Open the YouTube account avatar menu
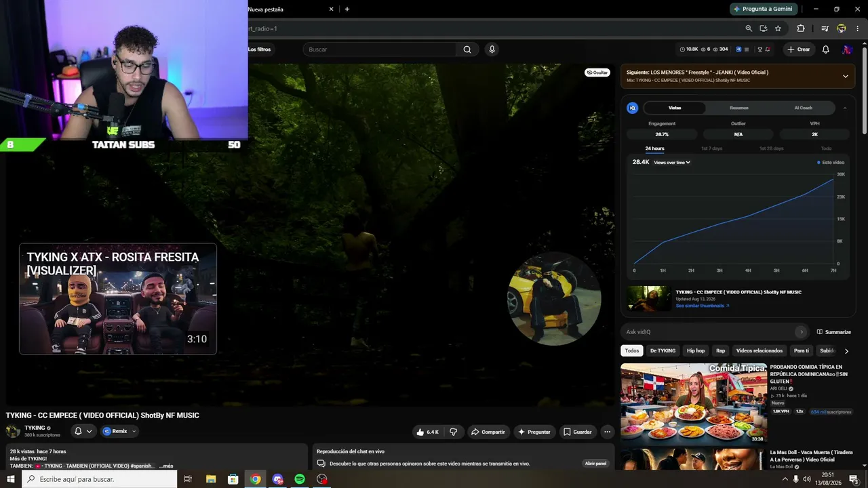Image resolution: width=868 pixels, height=488 pixels. pyautogui.click(x=847, y=49)
